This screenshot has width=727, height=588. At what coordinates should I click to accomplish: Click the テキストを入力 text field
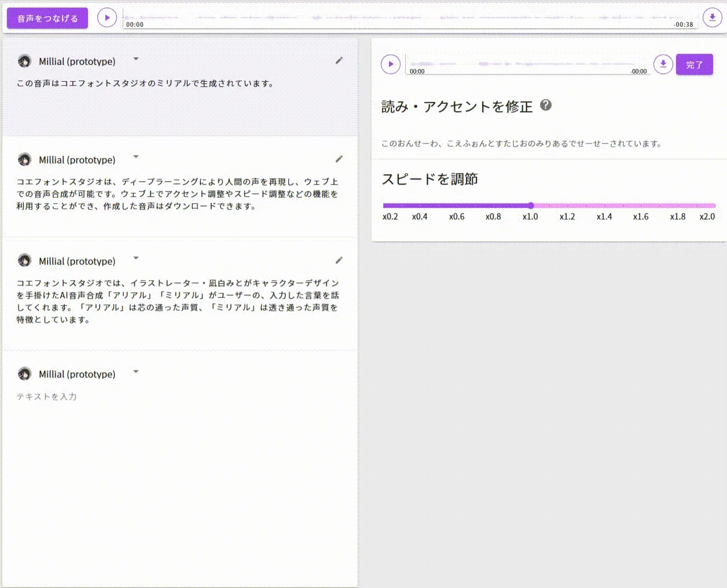pos(179,396)
